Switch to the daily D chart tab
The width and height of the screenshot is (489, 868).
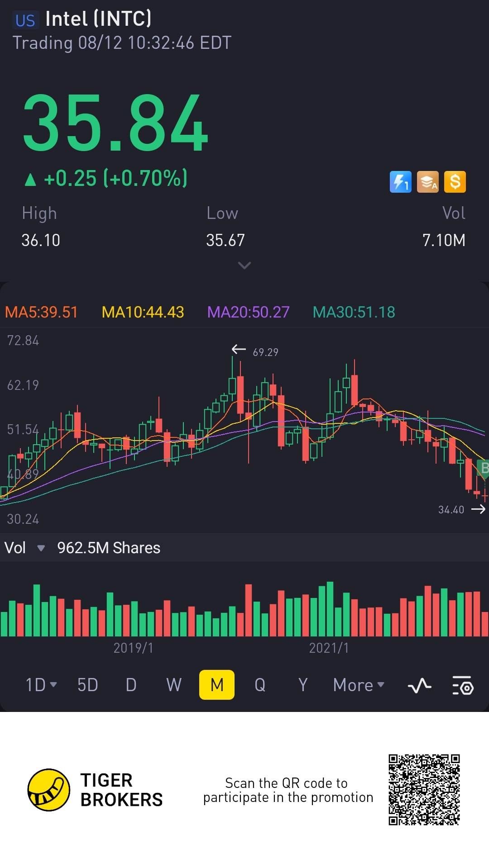[131, 685]
